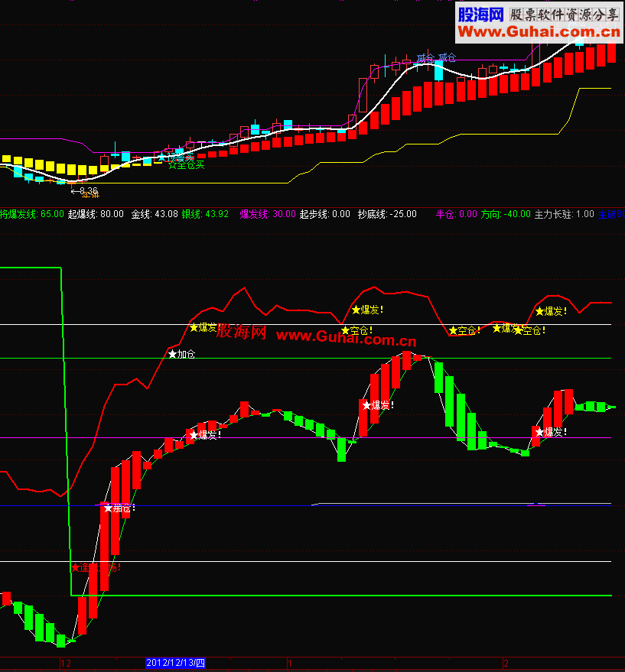This screenshot has width=625, height=672.
Task: Select the magenta 半仓: 0.00 value
Action: [x=457, y=214]
